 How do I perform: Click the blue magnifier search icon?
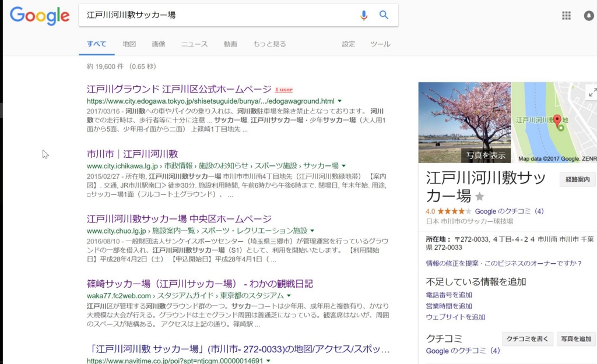click(384, 15)
